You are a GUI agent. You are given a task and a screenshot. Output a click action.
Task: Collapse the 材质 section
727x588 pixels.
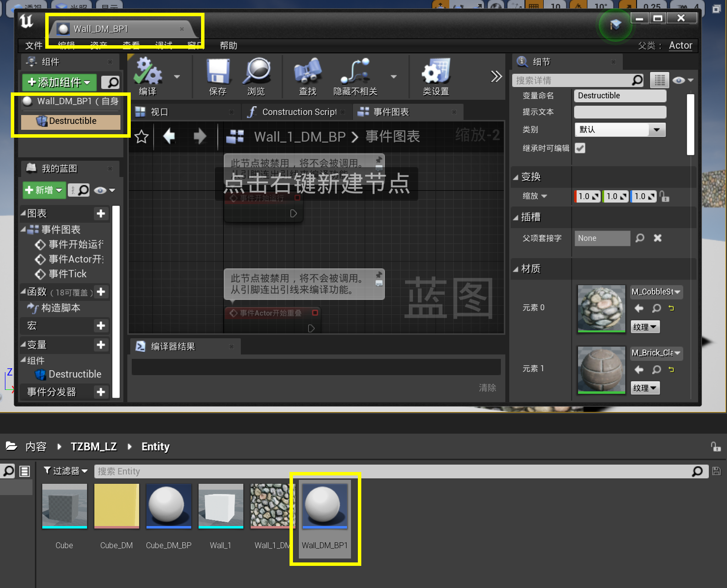coord(516,269)
